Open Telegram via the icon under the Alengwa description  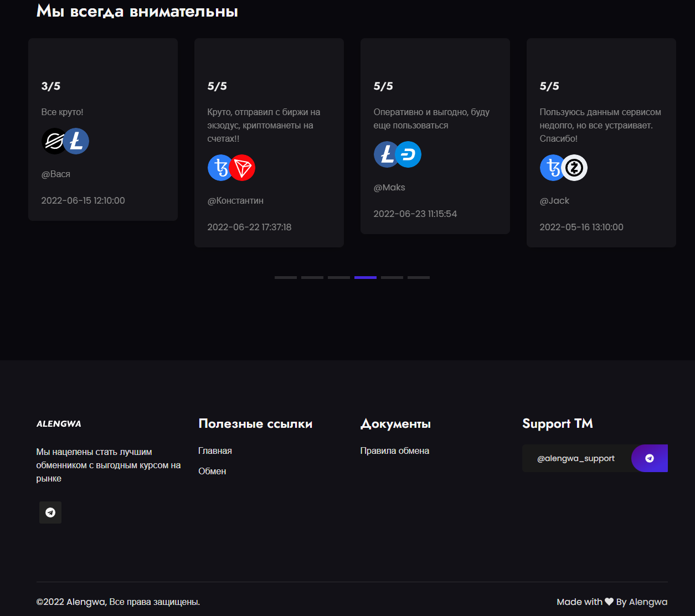(x=50, y=513)
